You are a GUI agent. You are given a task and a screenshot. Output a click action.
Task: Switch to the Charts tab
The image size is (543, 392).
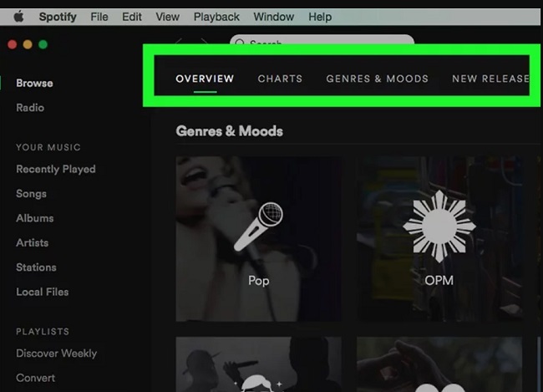coord(280,79)
